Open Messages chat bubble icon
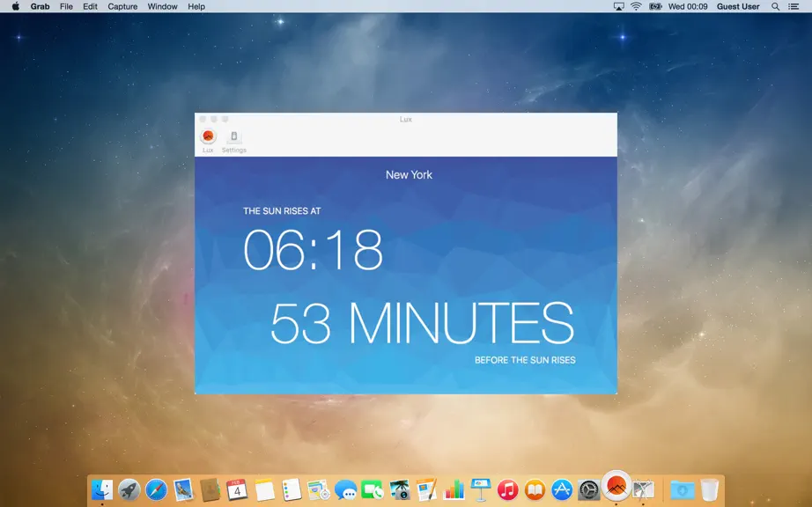 [345, 489]
